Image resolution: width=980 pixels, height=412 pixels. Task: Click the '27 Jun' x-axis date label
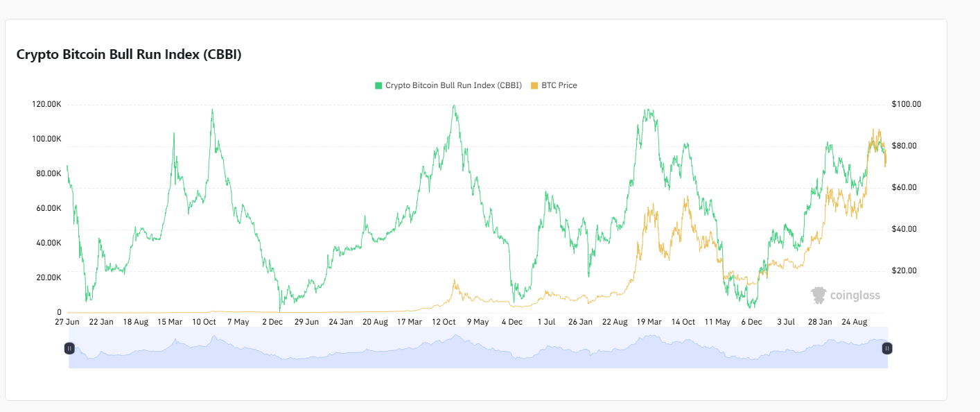point(67,322)
